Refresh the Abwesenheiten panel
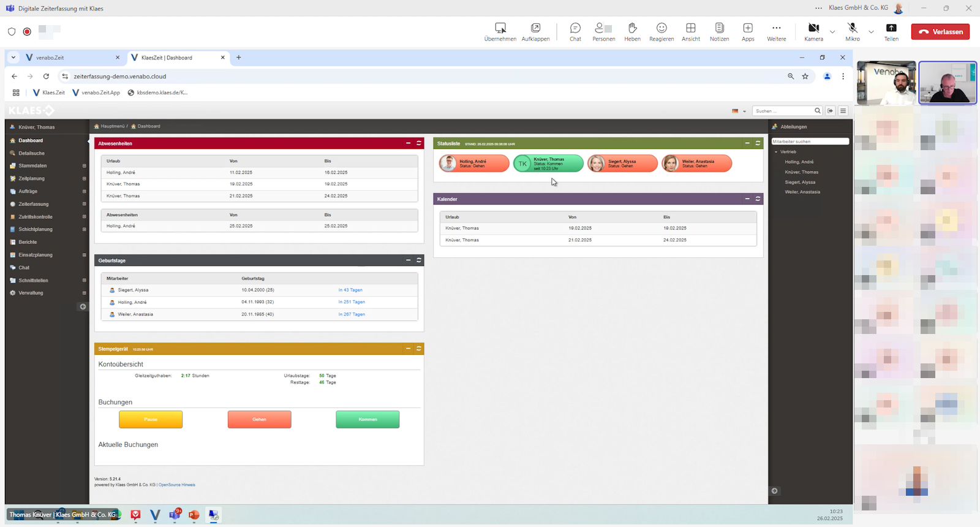Viewport: 980px width, 527px height. tap(419, 143)
